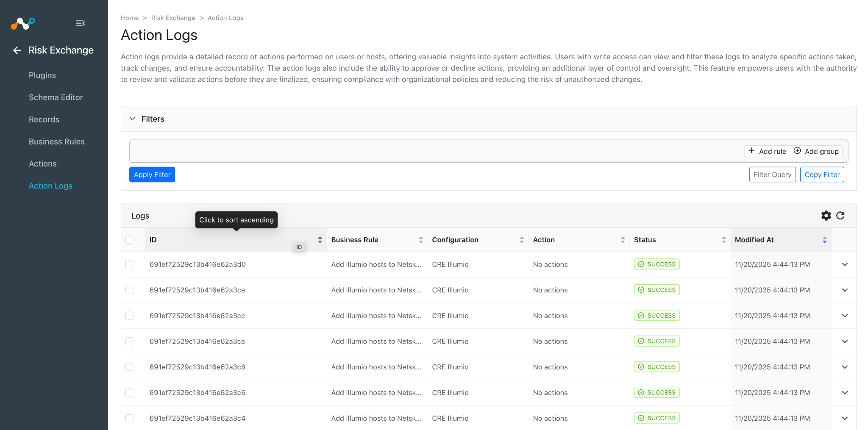Expand row 691ef72529c13b416e62a3d0 details
868x430 pixels.
point(845,264)
